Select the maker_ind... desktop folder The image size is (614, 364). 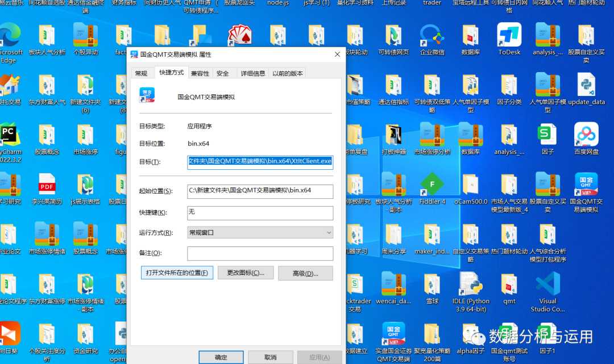coord(432,239)
